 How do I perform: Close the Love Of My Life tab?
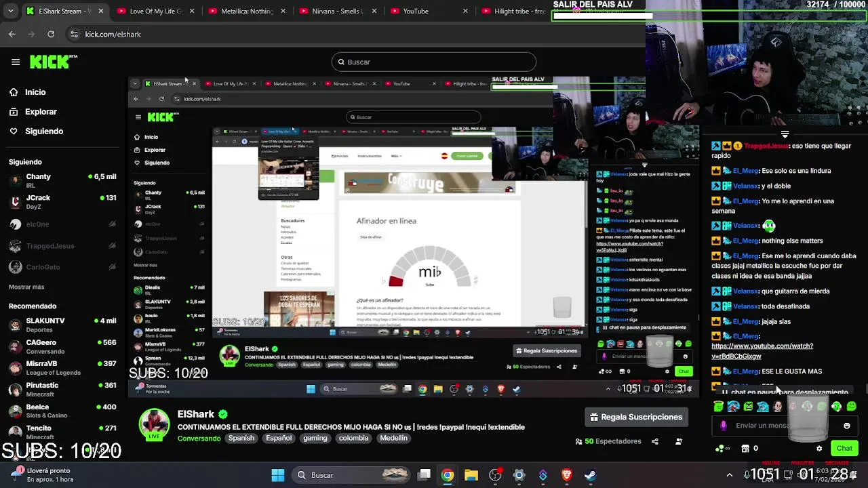point(192,11)
